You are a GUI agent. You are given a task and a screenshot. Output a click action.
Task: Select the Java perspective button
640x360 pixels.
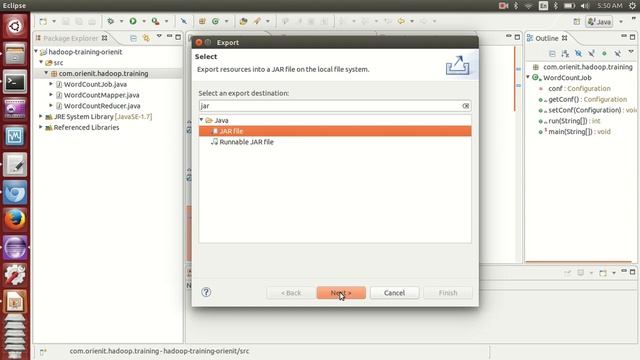[599, 22]
